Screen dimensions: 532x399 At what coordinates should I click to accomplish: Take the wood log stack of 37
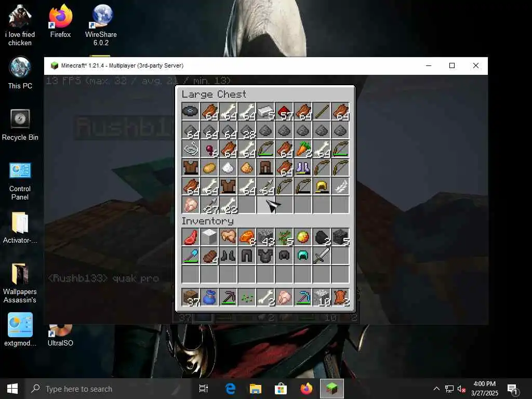click(x=190, y=298)
